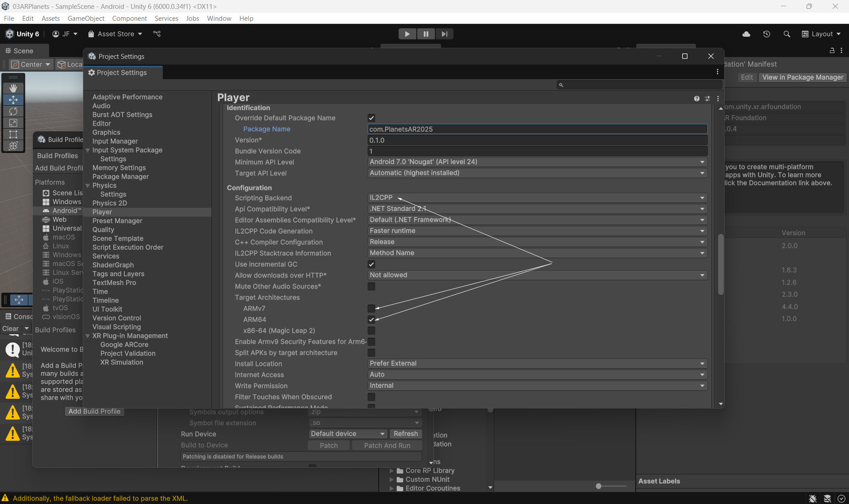Open the Scripting Backend dropdown

click(537, 198)
